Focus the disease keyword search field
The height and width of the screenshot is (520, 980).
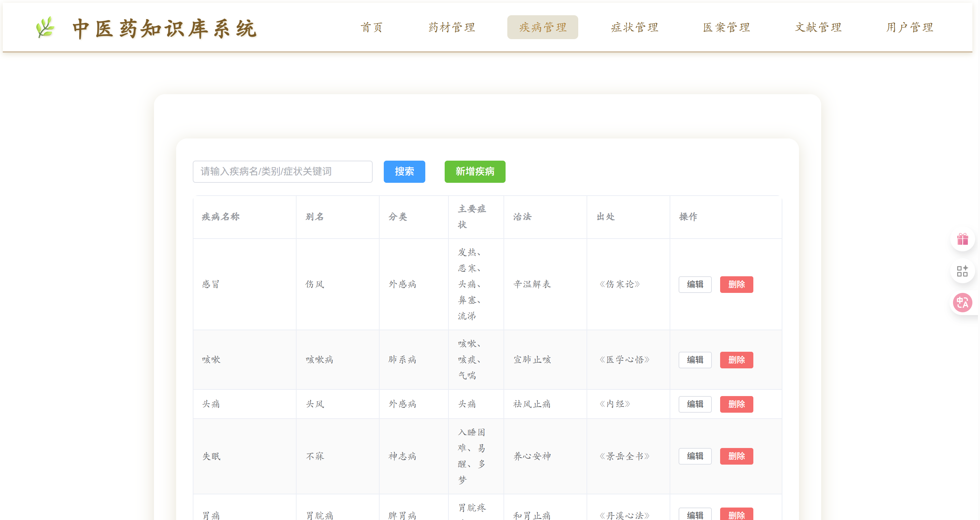click(x=282, y=172)
